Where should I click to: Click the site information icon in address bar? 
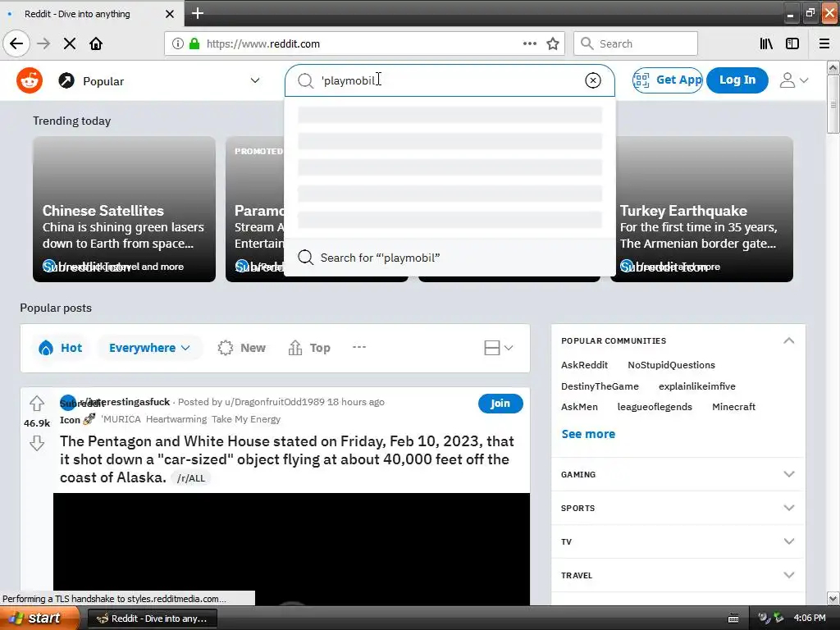click(178, 43)
